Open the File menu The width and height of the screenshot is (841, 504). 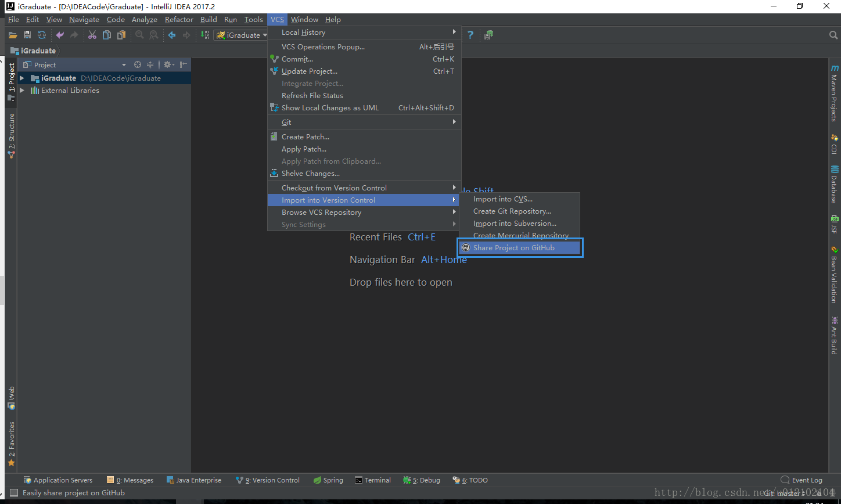pos(13,19)
